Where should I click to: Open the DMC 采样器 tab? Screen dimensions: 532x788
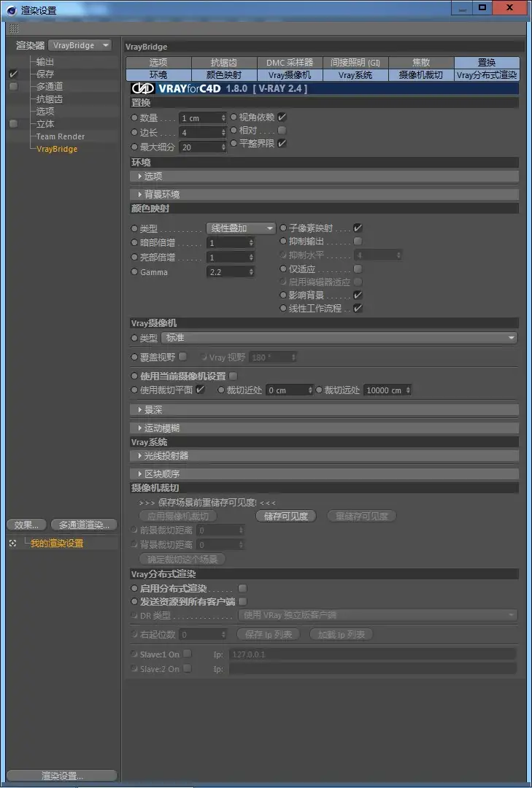(290, 62)
